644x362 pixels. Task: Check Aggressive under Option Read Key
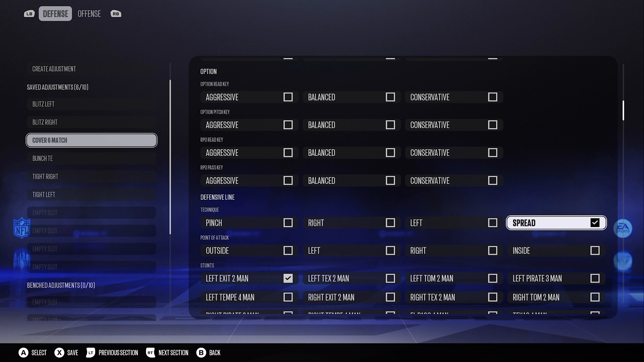click(x=288, y=97)
